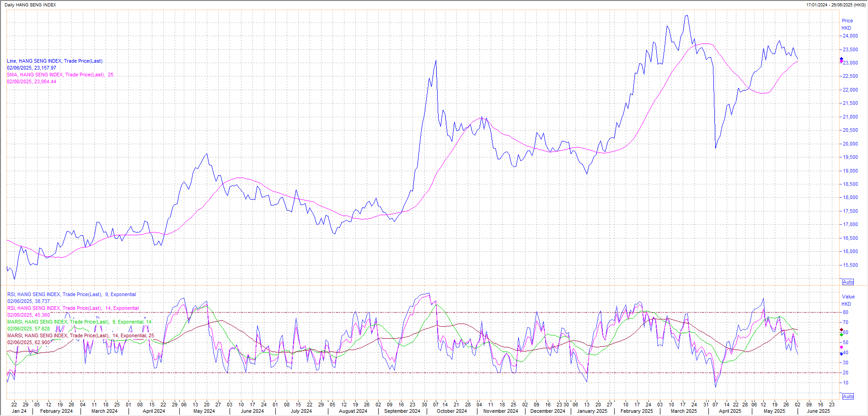Click the SMA value '23,064.44'
This screenshot has height=416, width=868.
click(x=45, y=81)
